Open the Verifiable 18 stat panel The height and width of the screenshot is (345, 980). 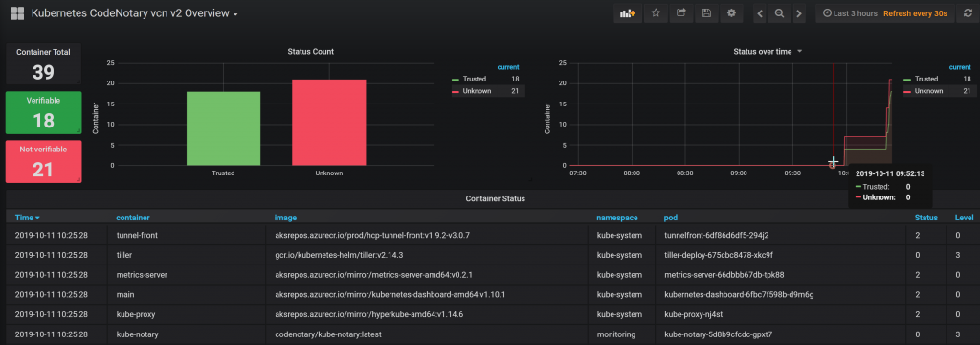coord(43,113)
